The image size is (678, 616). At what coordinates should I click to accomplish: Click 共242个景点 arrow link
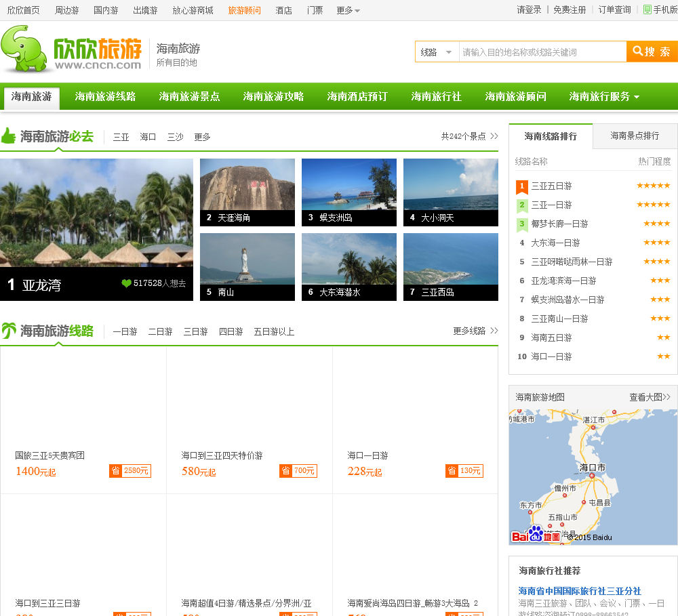470,136
